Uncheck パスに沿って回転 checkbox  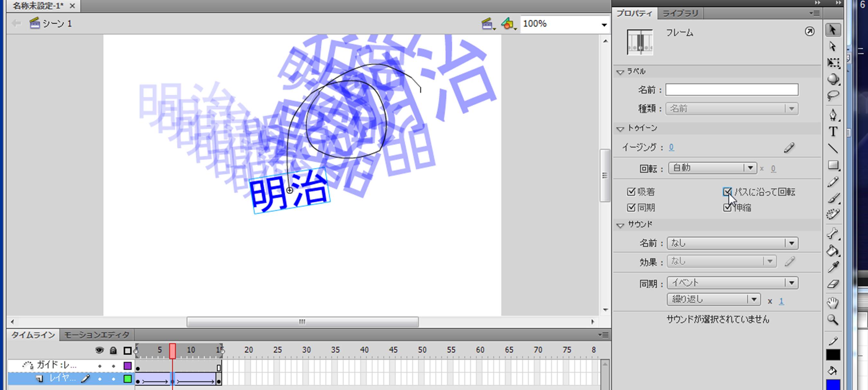tap(727, 192)
